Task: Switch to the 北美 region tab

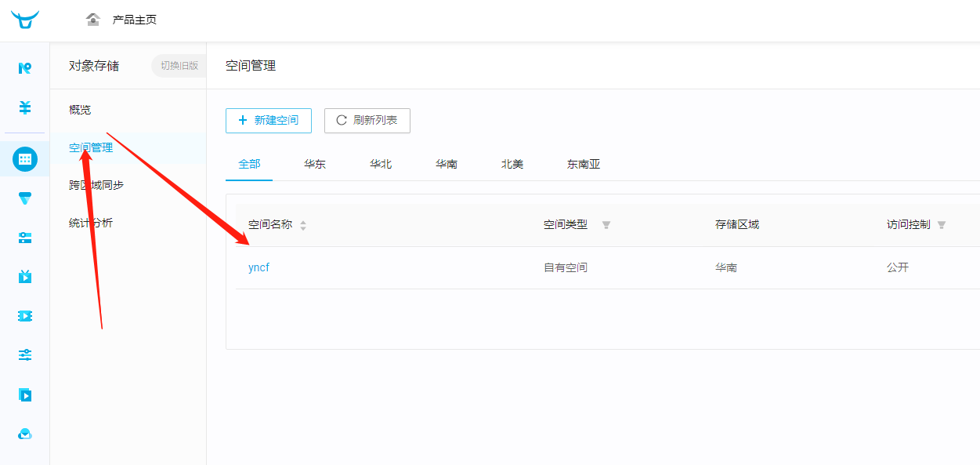Action: point(512,165)
